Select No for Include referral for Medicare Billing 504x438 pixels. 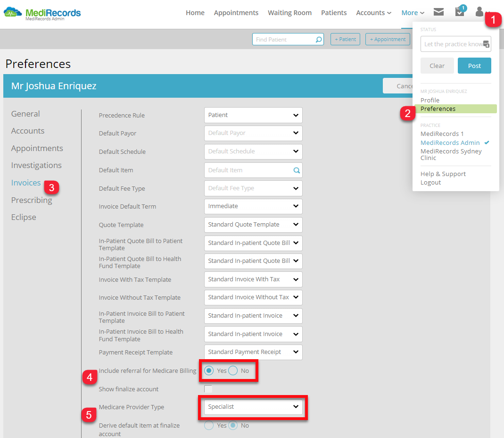[233, 371]
